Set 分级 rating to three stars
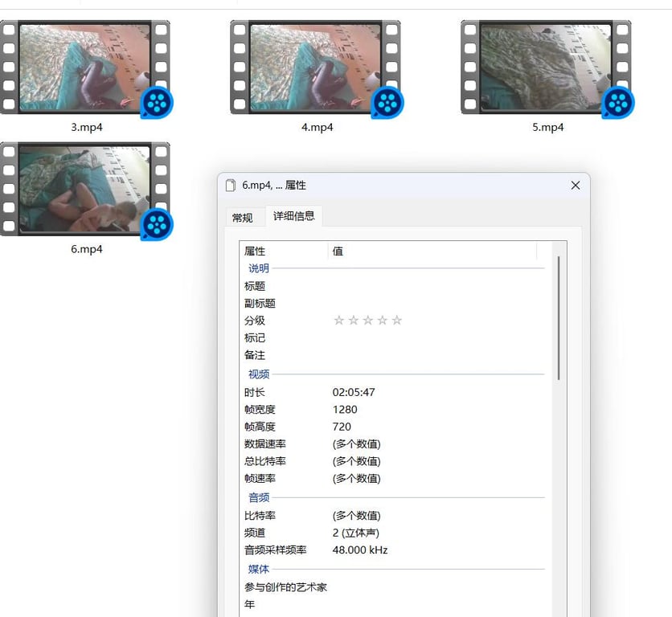This screenshot has height=617, width=672. [x=368, y=320]
